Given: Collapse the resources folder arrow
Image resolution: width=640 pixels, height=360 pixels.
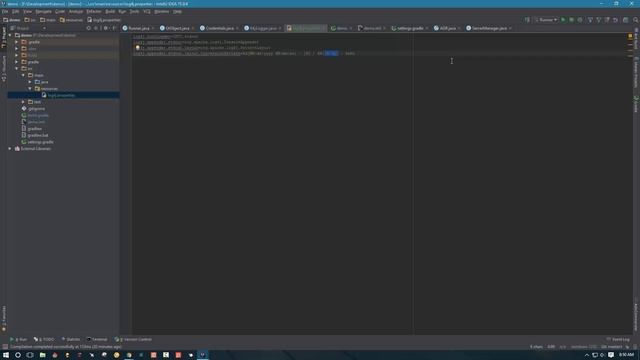Looking at the screenshot, I should pos(30,89).
